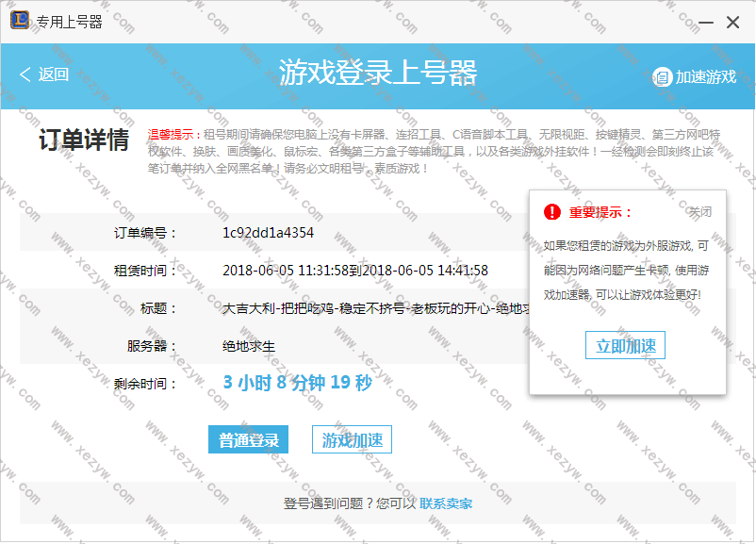Image resolution: width=756 pixels, height=544 pixels.
Task: Click the 订单详情 heading
Action: pos(84,140)
